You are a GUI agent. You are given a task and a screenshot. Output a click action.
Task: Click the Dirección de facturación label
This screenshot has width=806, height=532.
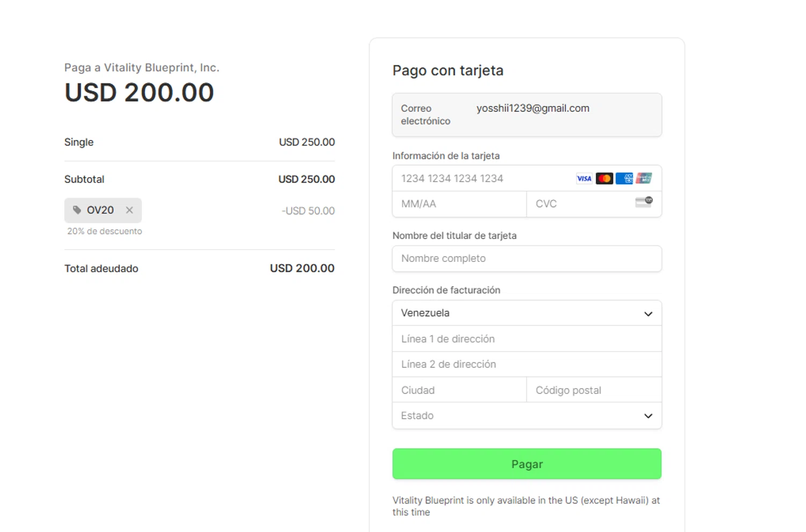tap(446, 290)
